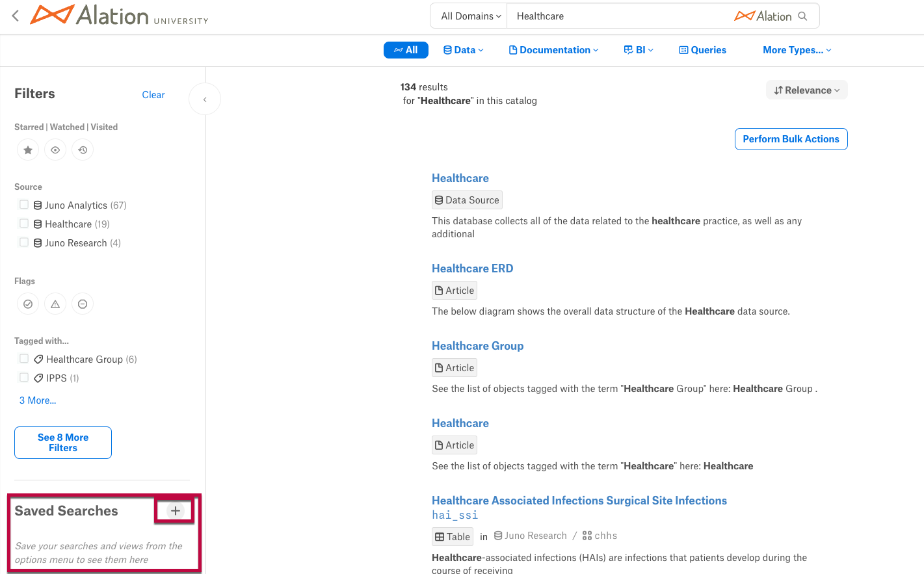The image size is (924, 574).
Task: Go back using the left arrow
Action: point(16,16)
